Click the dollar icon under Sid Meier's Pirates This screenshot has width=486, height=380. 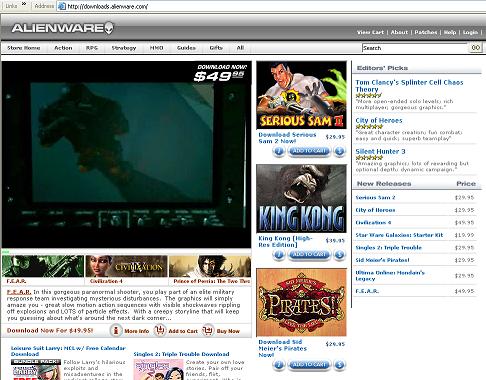pos(339,365)
